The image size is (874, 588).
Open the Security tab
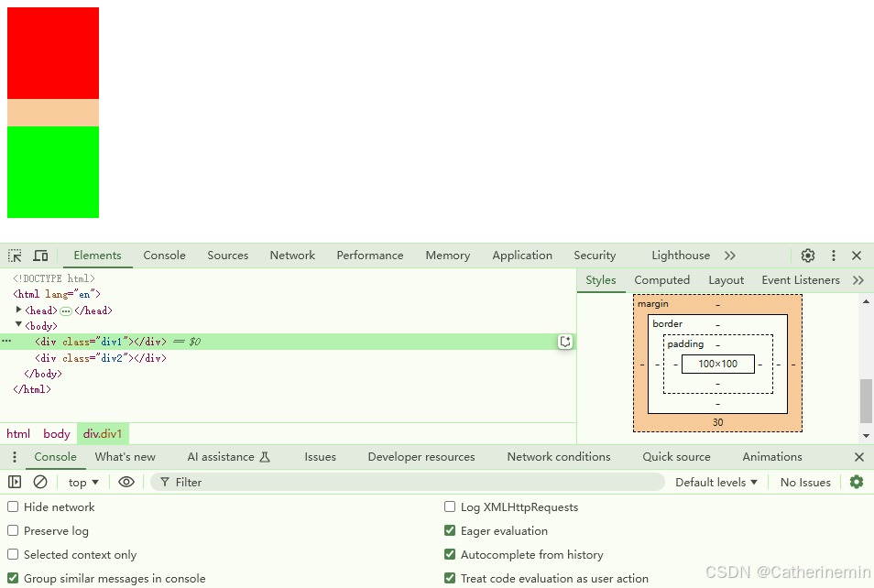pos(595,256)
